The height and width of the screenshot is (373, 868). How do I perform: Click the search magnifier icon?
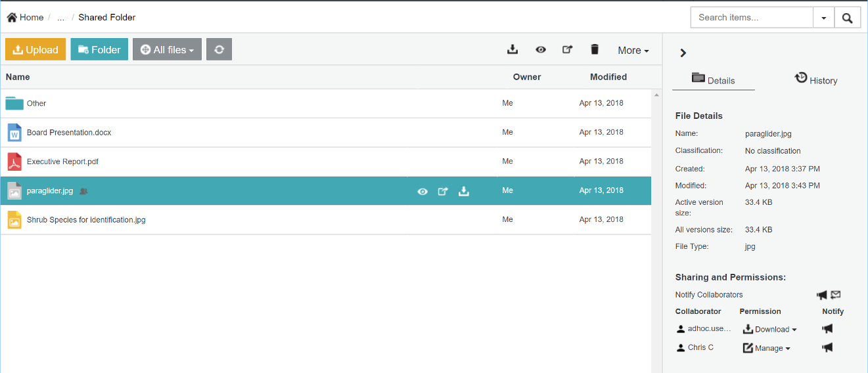coord(847,18)
